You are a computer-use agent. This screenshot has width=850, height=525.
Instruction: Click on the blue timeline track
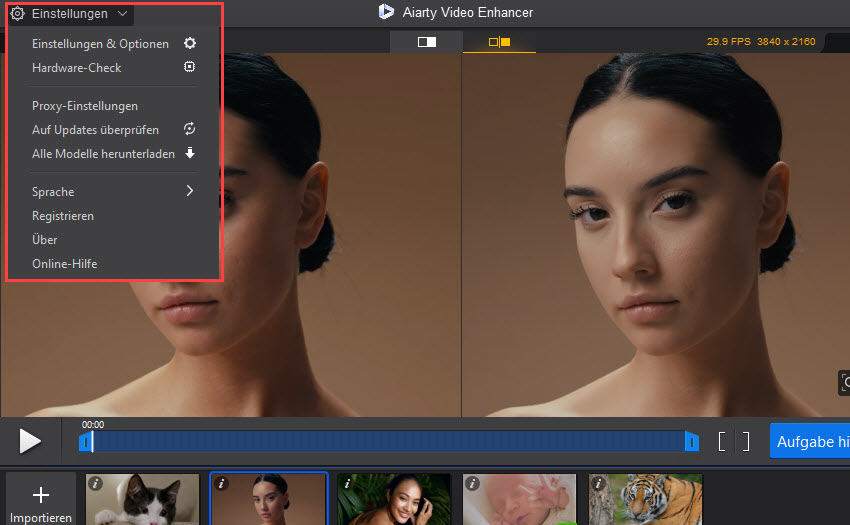[389, 442]
